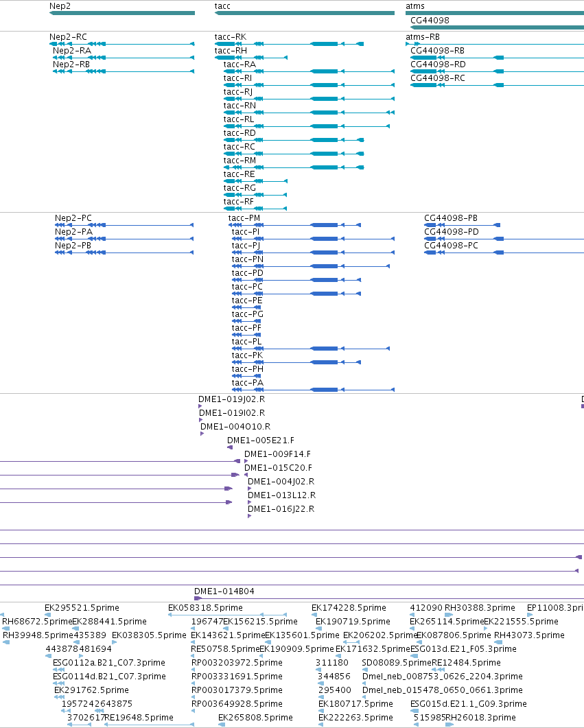Select the tacc-RE transcript label
Image resolution: width=584 pixels, height=728 pixels.
point(239,174)
